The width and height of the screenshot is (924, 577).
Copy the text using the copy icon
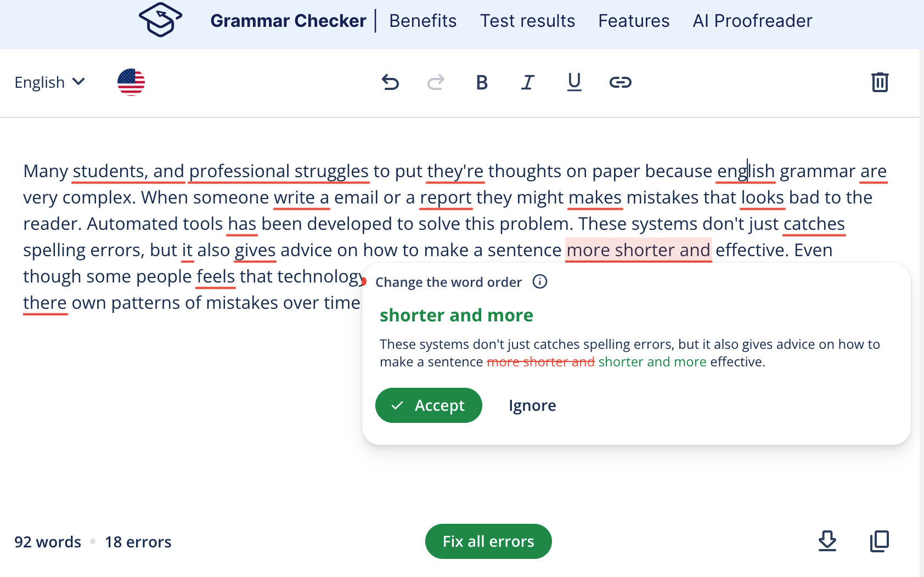pyautogui.click(x=880, y=541)
